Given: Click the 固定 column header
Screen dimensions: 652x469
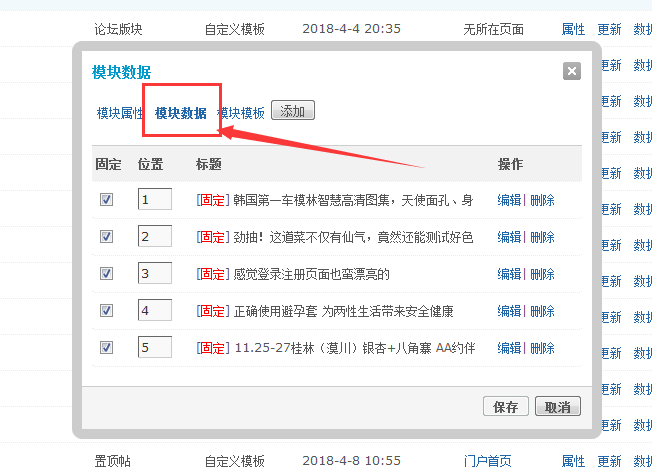Looking at the screenshot, I should (x=108, y=164).
